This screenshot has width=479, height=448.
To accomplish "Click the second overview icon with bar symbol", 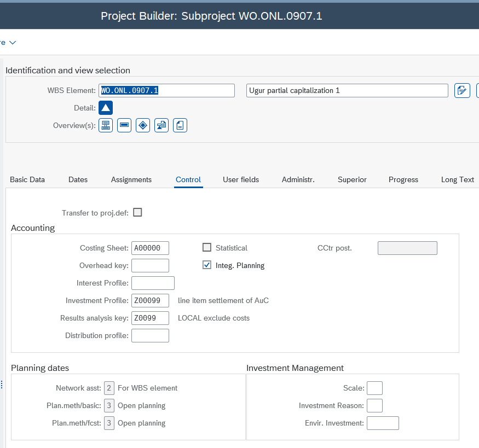I will [x=124, y=125].
